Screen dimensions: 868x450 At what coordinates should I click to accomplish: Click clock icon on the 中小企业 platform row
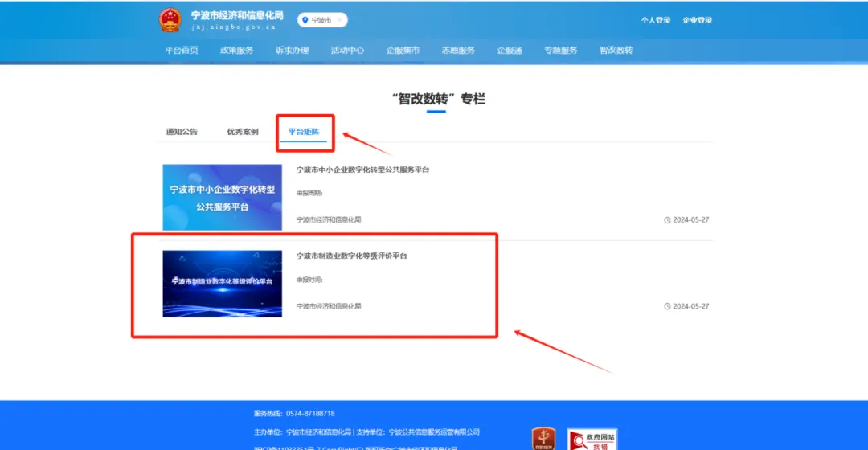pos(667,219)
